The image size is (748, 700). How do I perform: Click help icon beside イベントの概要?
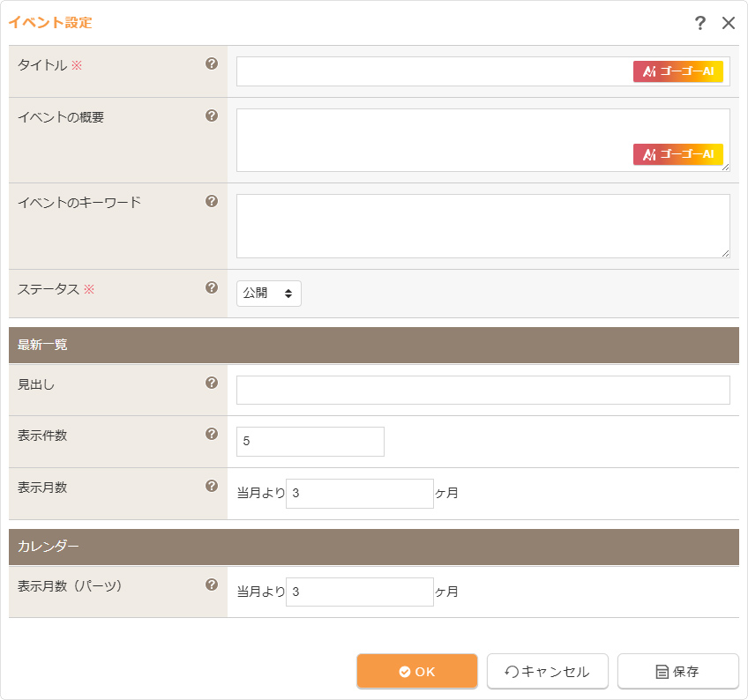[212, 115]
